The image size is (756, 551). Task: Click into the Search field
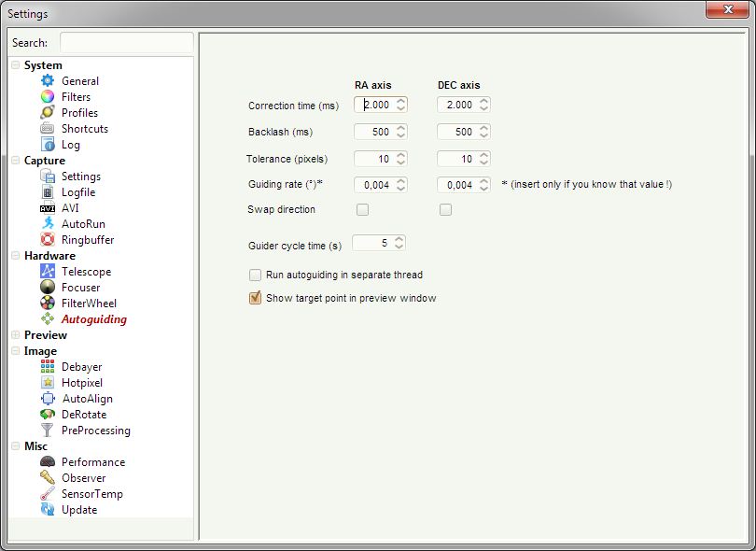[127, 42]
